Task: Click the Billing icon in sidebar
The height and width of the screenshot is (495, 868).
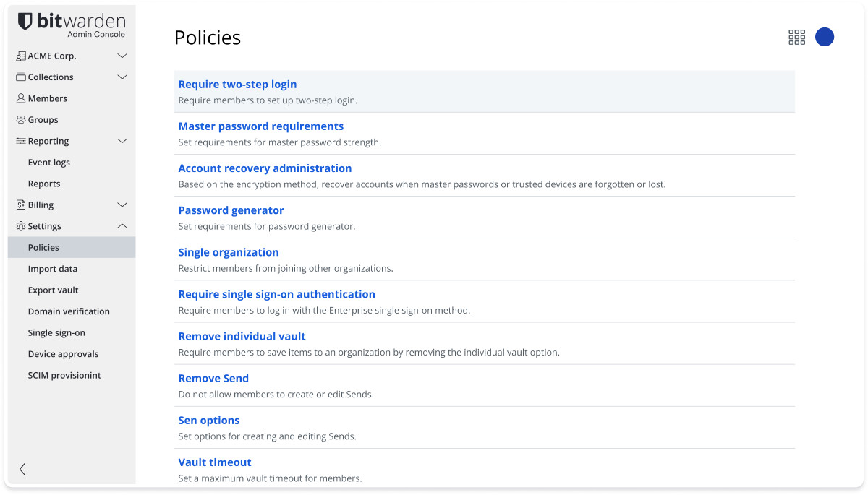Action: [21, 205]
